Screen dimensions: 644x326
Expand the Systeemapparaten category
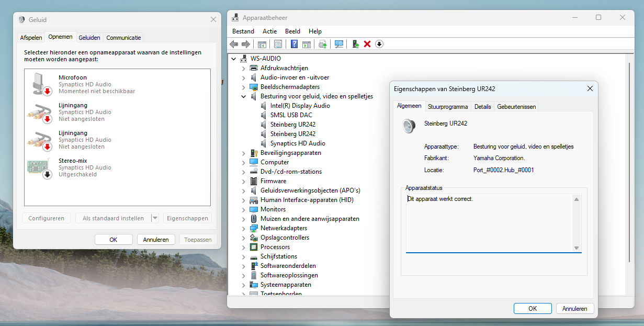click(244, 285)
